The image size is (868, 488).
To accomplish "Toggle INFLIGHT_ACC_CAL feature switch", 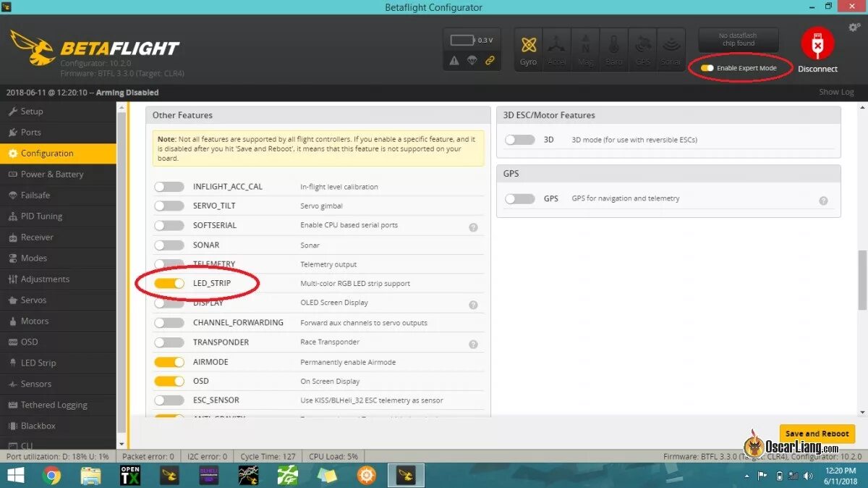I will coord(169,187).
